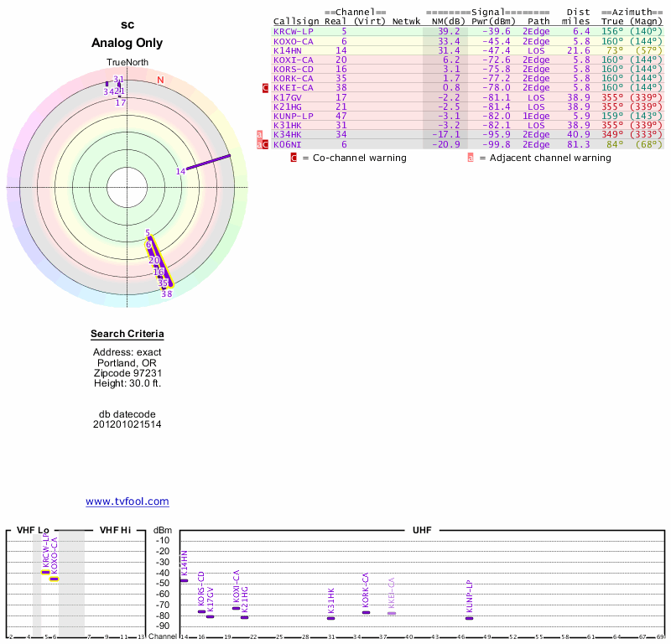Select the KRCW-LP callsign in the table
The height and width of the screenshot is (644, 671).
coord(294,31)
